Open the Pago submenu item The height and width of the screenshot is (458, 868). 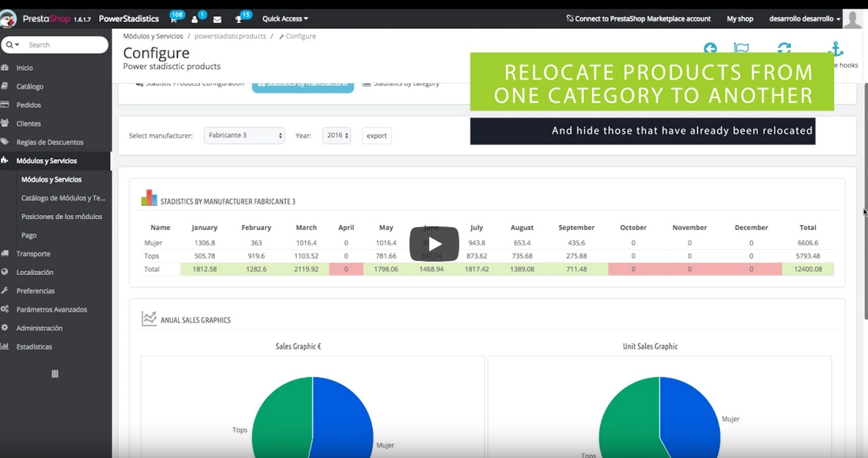[x=29, y=235]
